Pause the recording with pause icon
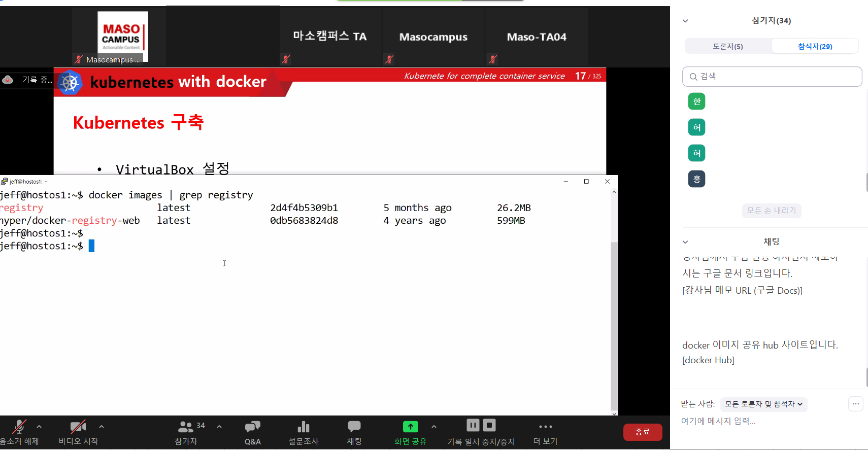This screenshot has width=868, height=450. pos(473,425)
